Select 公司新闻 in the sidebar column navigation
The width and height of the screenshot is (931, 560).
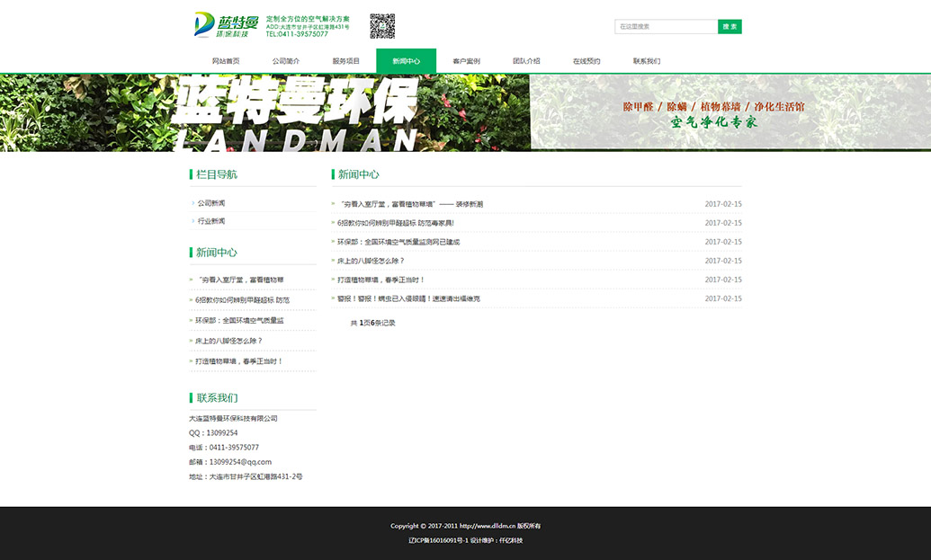tap(211, 203)
